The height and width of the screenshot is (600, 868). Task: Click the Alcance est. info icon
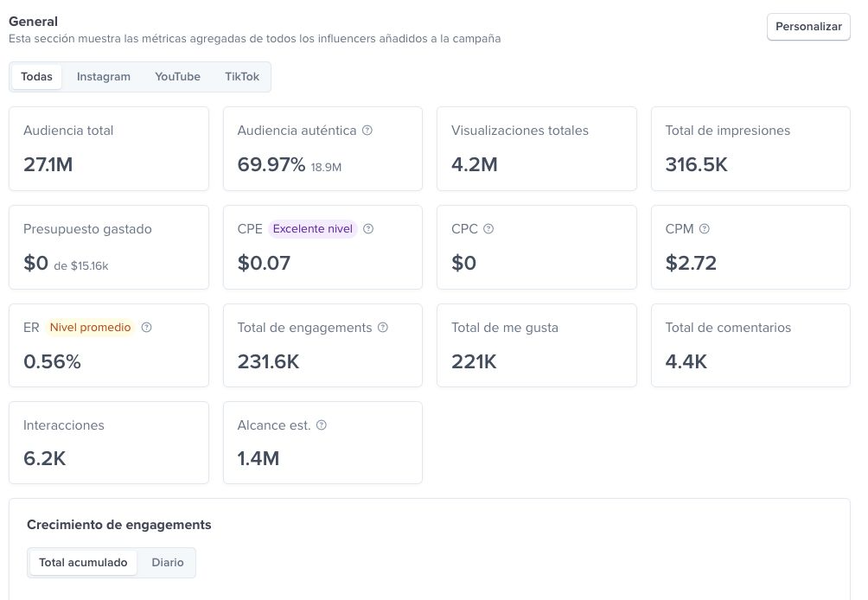(x=322, y=425)
